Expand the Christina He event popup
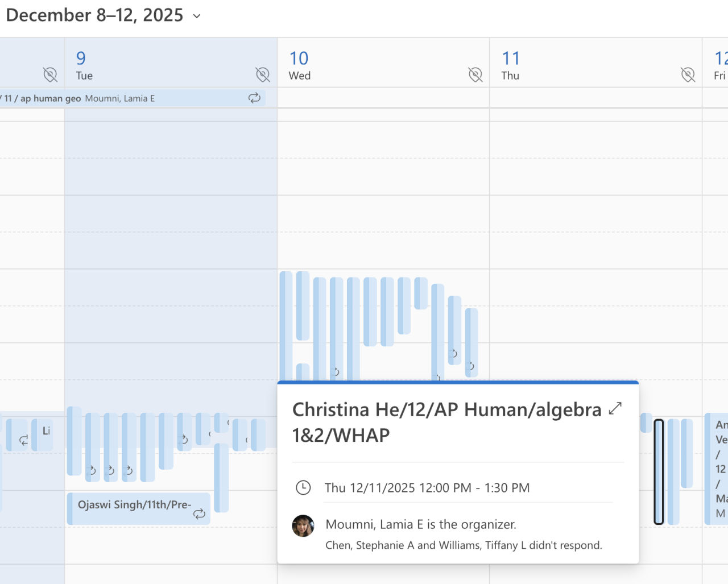Screen dimensions: 728x584 [x=615, y=408]
